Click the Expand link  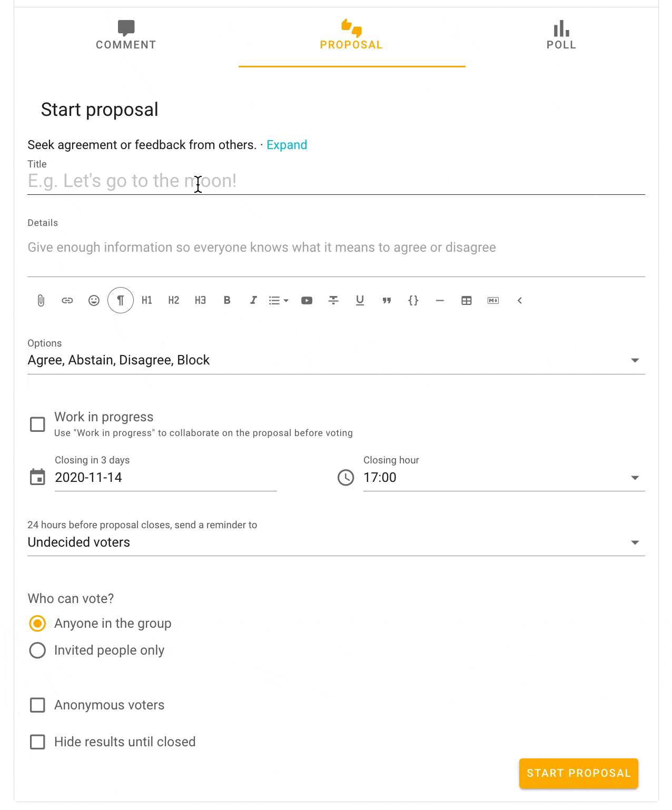pos(286,145)
